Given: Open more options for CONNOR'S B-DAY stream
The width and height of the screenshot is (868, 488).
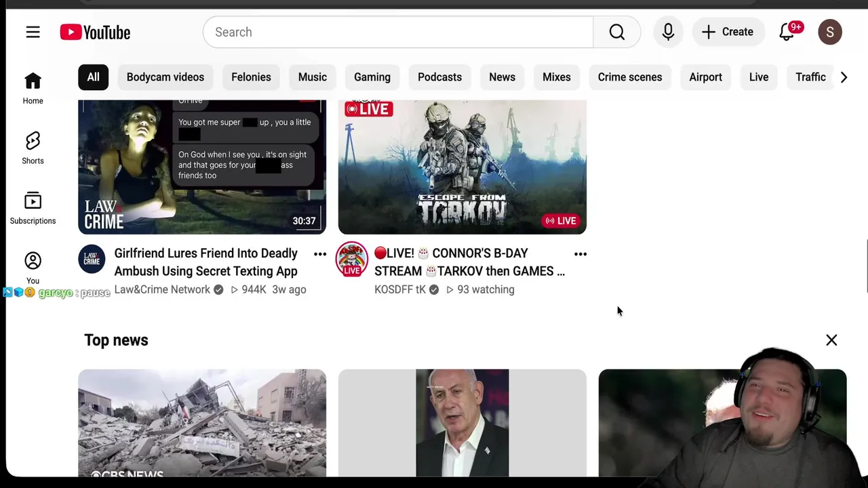Looking at the screenshot, I should coord(580,254).
